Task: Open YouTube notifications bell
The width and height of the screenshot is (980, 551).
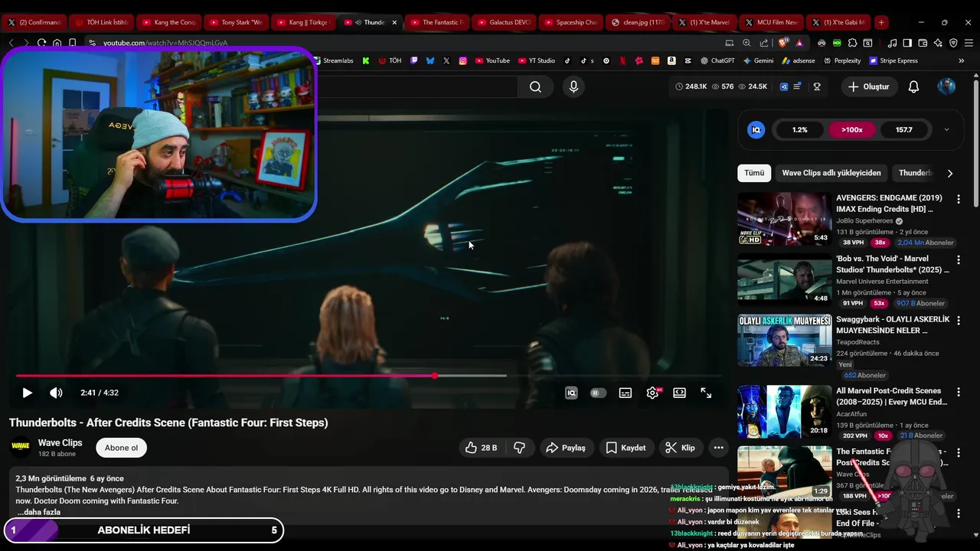Action: [913, 86]
